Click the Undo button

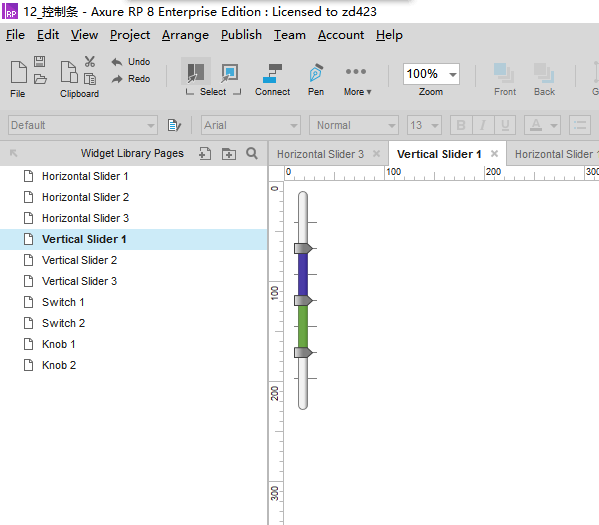click(131, 62)
